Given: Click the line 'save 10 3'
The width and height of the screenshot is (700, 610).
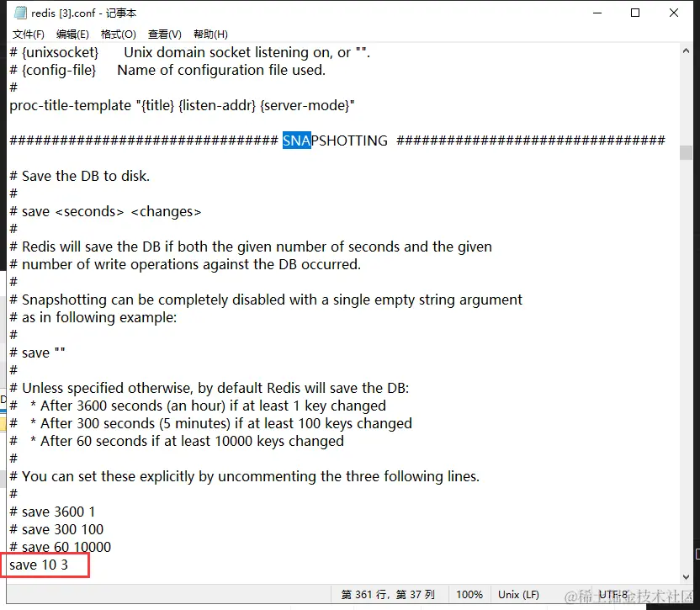Looking at the screenshot, I should pos(39,565).
